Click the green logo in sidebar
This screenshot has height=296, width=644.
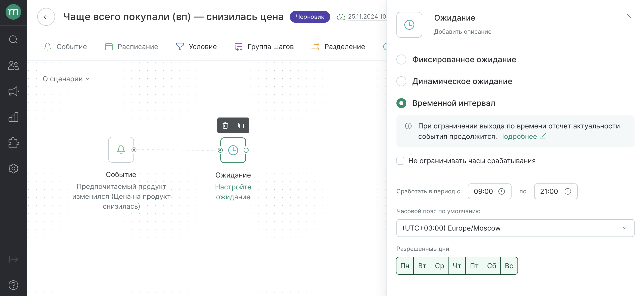pyautogui.click(x=13, y=12)
